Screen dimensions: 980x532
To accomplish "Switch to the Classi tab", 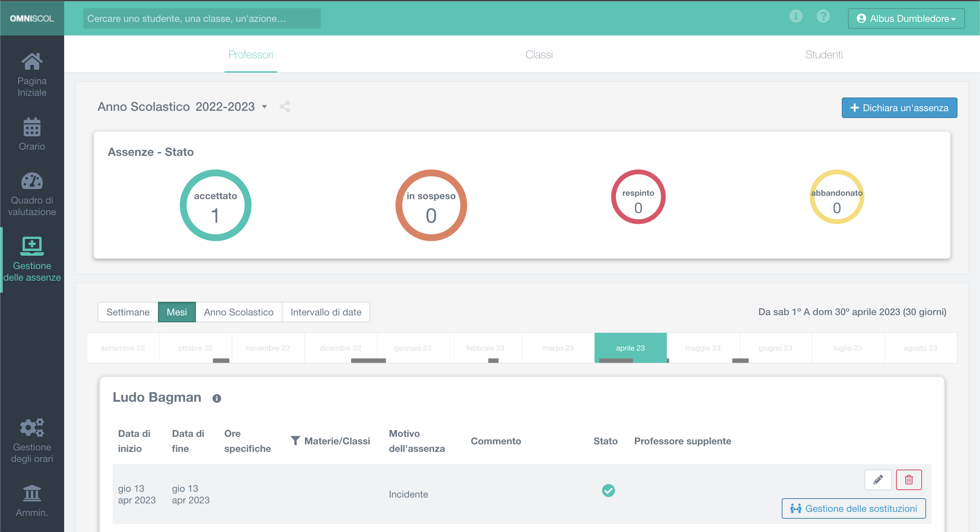I will click(539, 55).
